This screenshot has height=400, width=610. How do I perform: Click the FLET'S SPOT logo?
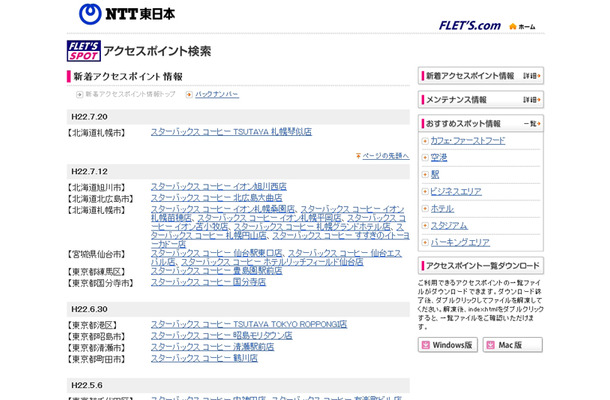84,51
